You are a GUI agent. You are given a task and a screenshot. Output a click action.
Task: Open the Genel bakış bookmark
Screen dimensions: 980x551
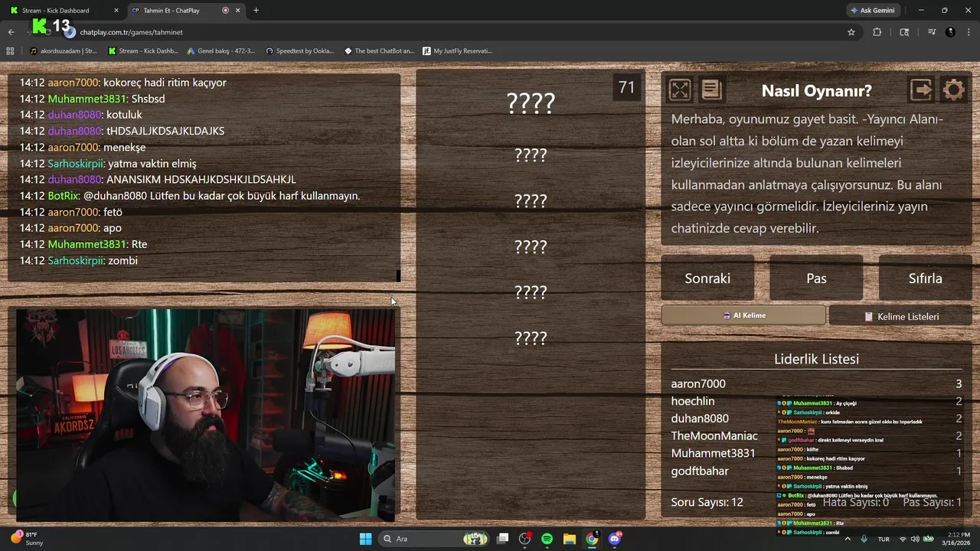coord(221,51)
